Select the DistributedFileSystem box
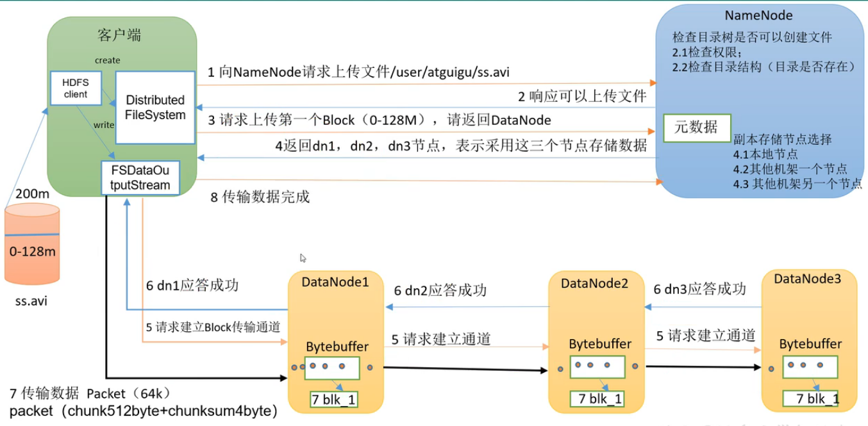This screenshot has width=868, height=426. pos(155,108)
